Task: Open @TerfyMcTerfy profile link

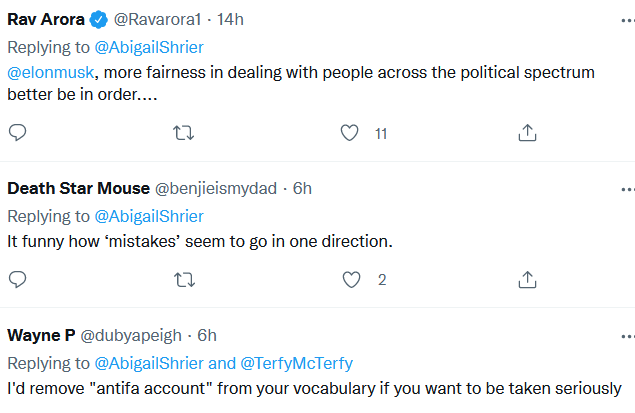Action: coord(296,364)
